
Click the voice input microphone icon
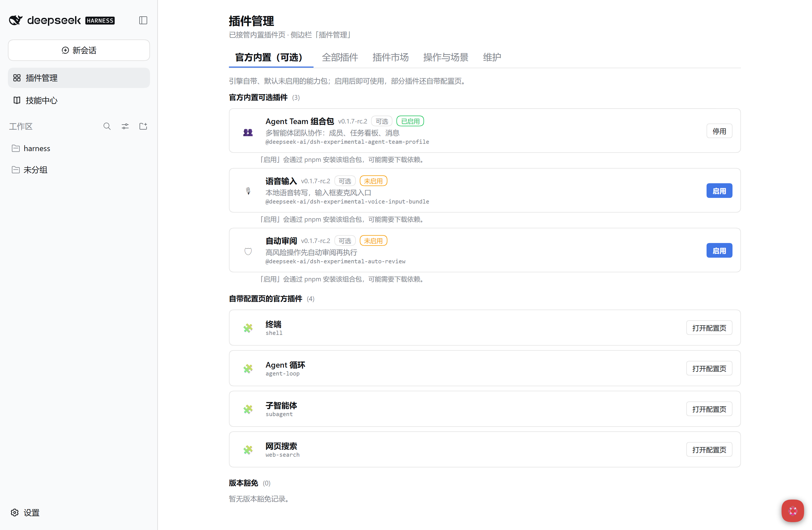(248, 191)
